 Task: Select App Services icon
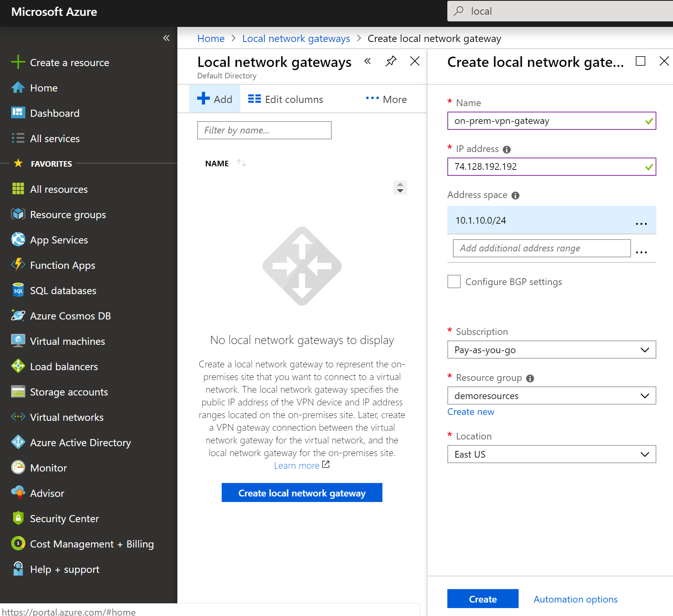coord(18,240)
